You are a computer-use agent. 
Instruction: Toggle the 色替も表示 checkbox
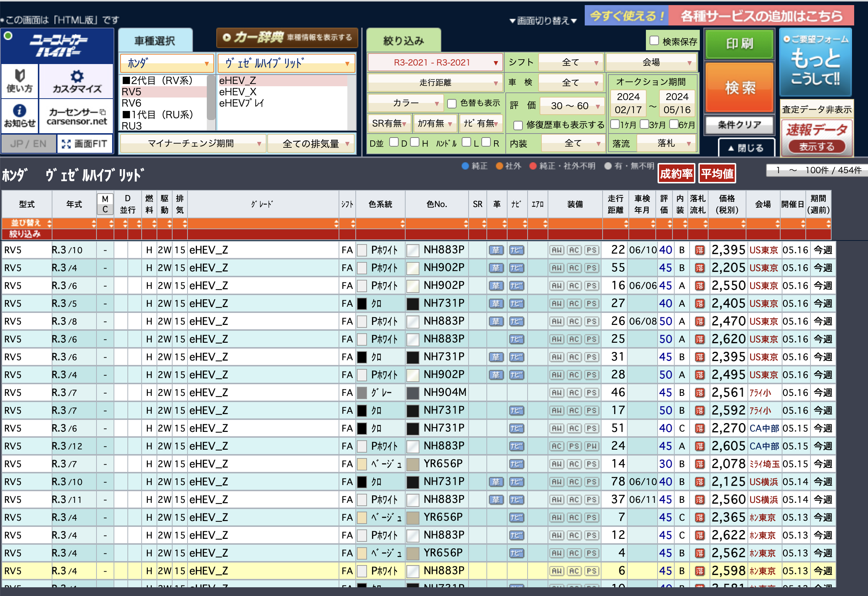point(451,103)
